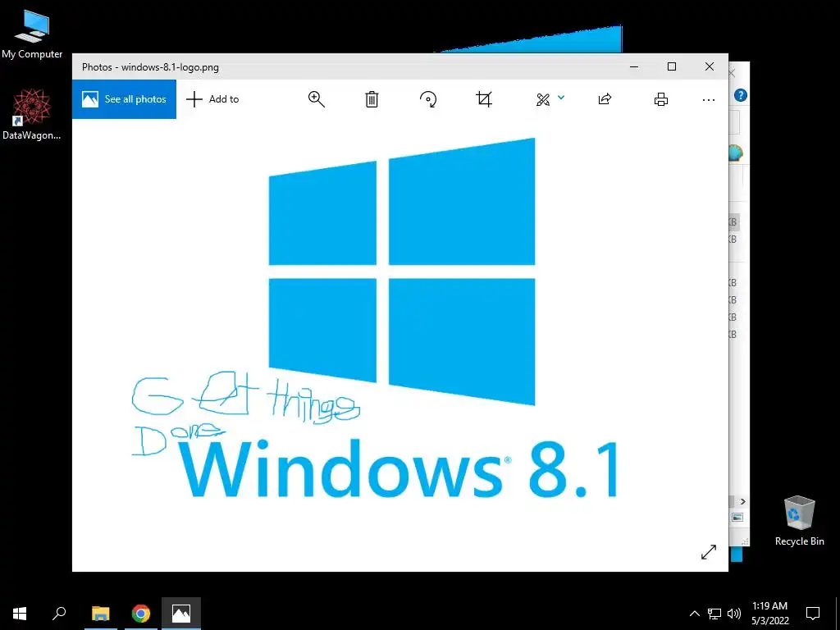Open Recycle Bin desktop icon
This screenshot has height=630, width=840.
[799, 521]
